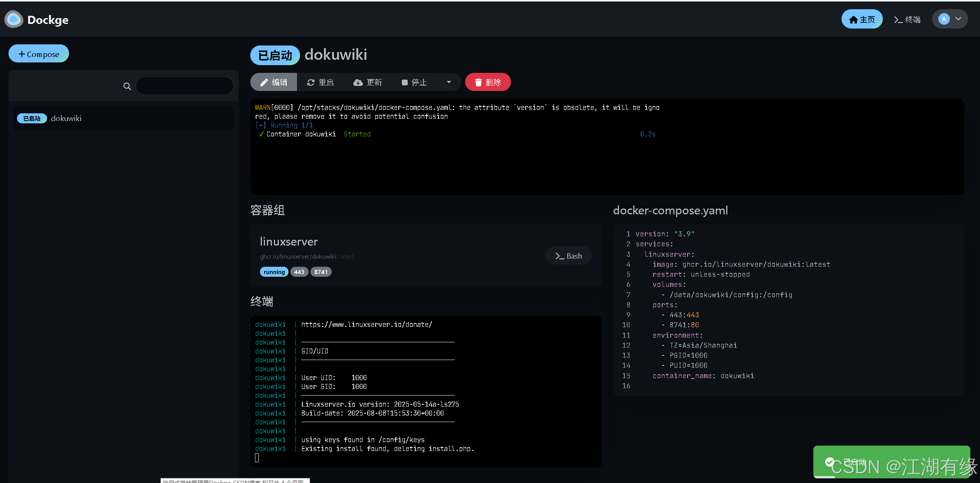The image size is (980, 483).
Task: Stop the dokuwiki stack (停止)
Action: pyautogui.click(x=414, y=82)
